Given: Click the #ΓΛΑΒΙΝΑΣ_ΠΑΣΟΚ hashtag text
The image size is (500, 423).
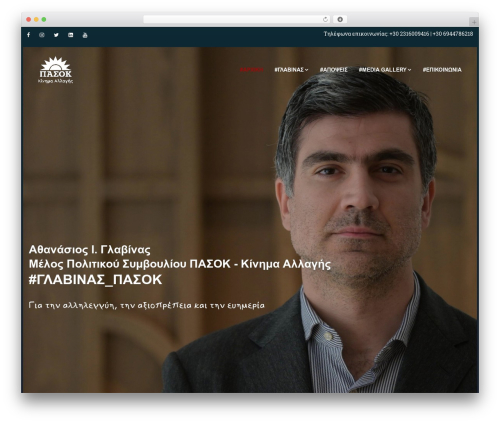Looking at the screenshot, I should (x=95, y=279).
